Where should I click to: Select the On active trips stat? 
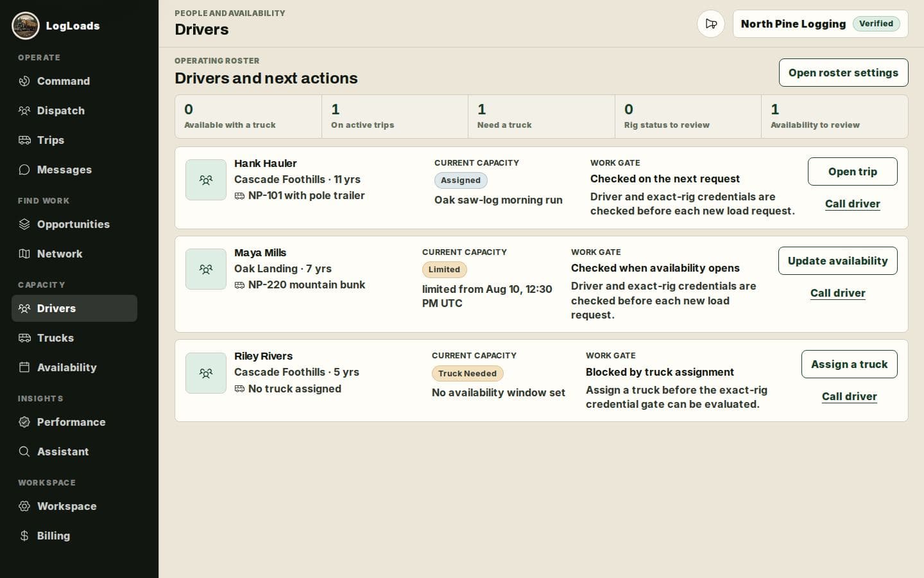[395, 116]
